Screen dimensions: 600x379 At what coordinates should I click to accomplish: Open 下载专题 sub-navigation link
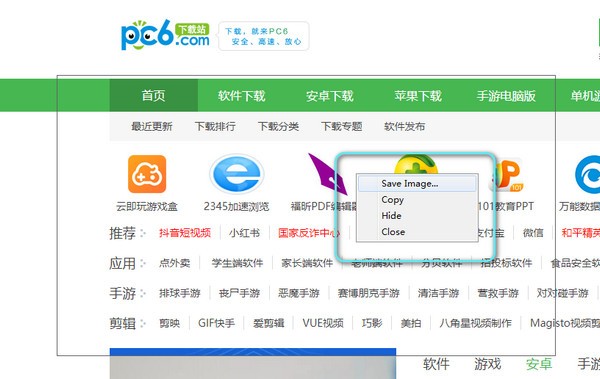point(341,126)
